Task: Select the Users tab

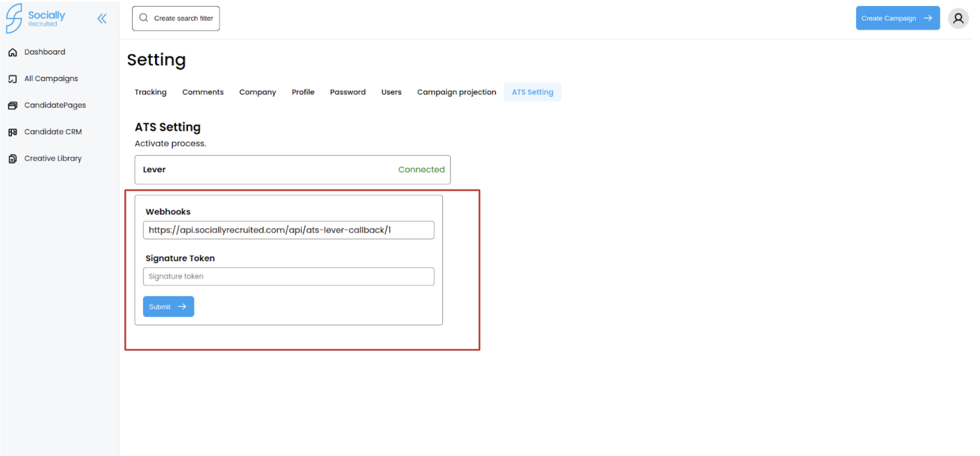Action: (x=391, y=92)
